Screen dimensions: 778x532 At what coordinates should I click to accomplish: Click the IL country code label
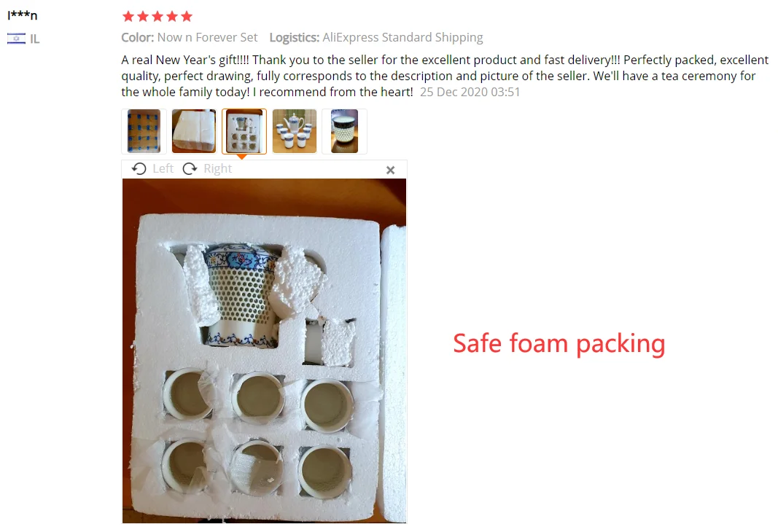click(x=35, y=39)
